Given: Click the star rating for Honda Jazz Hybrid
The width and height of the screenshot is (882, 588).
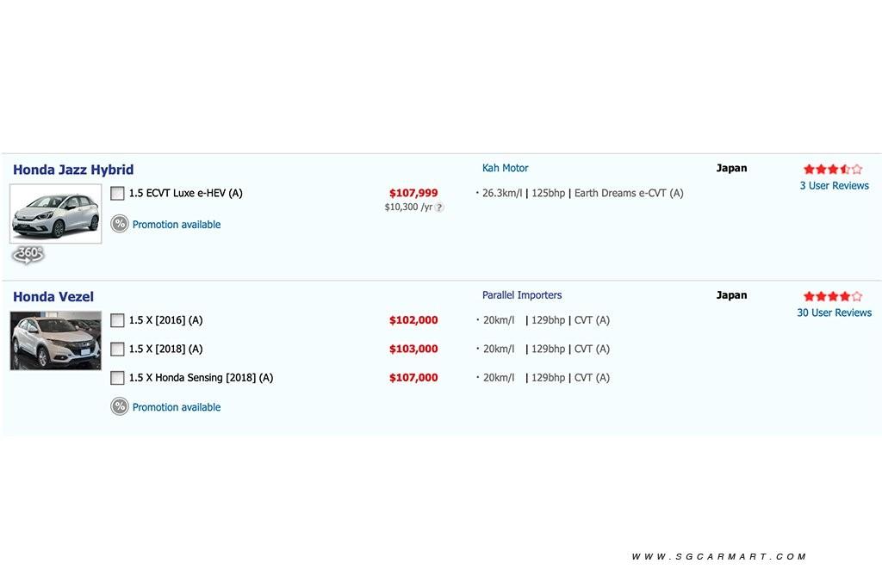Looking at the screenshot, I should 833,169.
